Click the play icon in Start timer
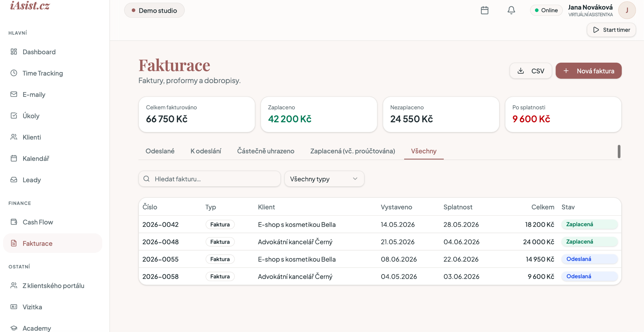The image size is (644, 332). click(x=596, y=30)
